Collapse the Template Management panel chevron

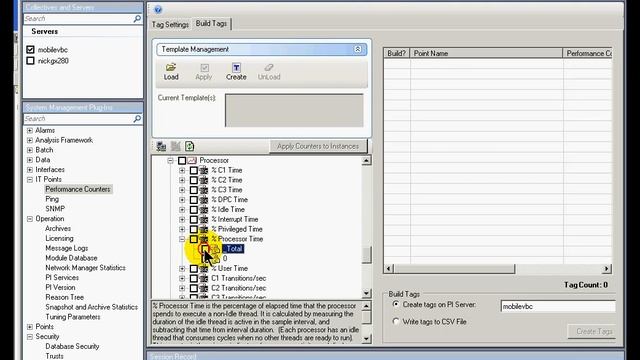(x=358, y=49)
